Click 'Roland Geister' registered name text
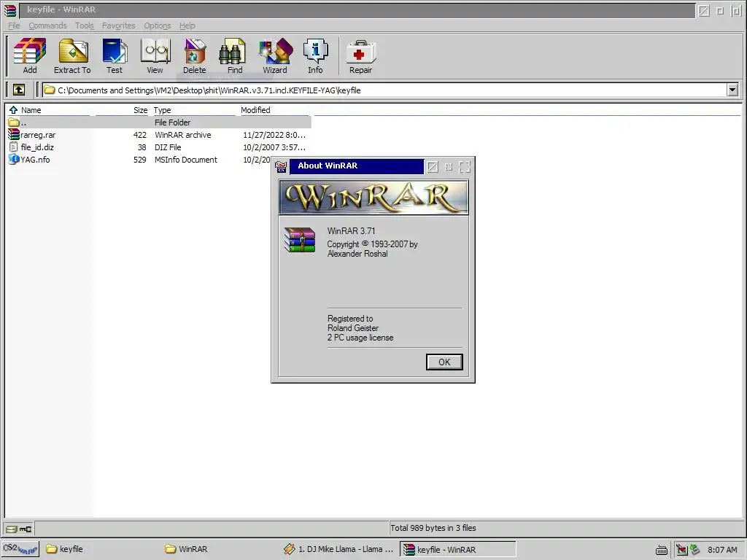Viewport: 747px width, 560px height. [x=353, y=328]
